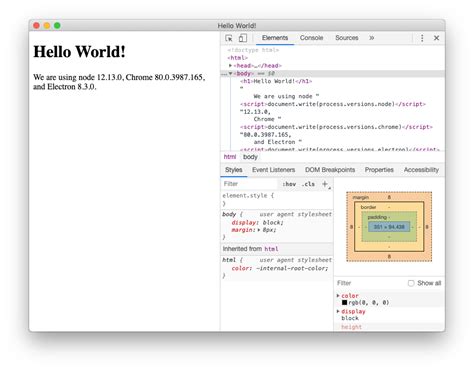Image resolution: width=474 pixels, height=370 pixels.
Task: Click the html breadcrumb
Action: (230, 157)
